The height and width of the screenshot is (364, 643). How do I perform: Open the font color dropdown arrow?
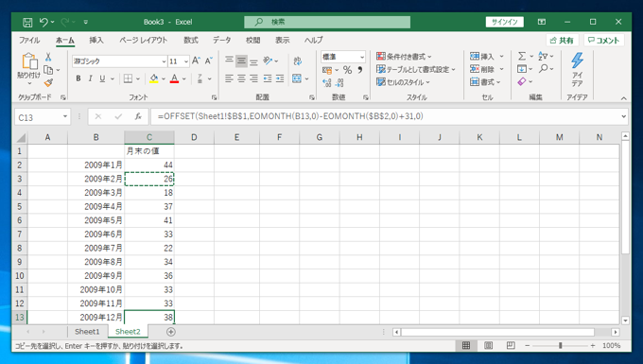[183, 78]
